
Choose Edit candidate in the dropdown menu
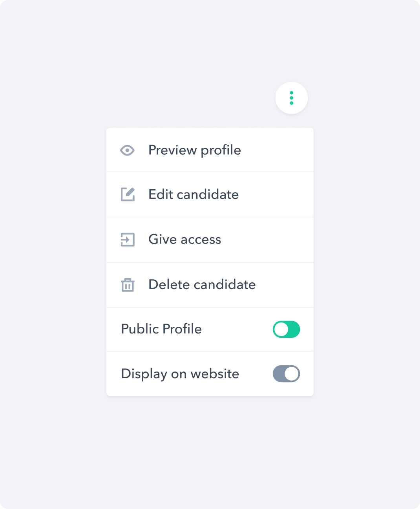(x=193, y=194)
